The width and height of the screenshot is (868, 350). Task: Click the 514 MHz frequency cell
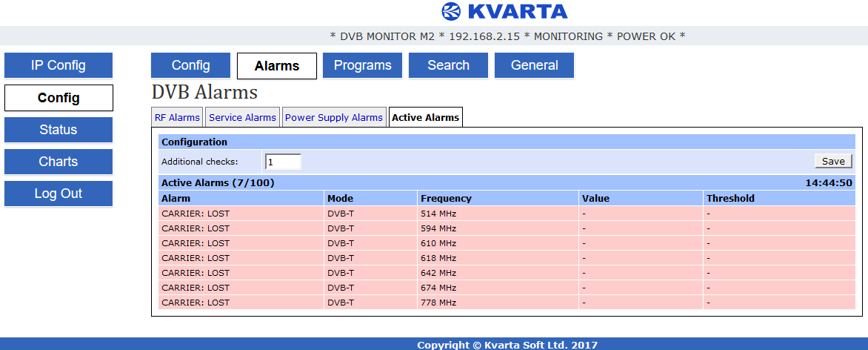pyautogui.click(x=498, y=214)
